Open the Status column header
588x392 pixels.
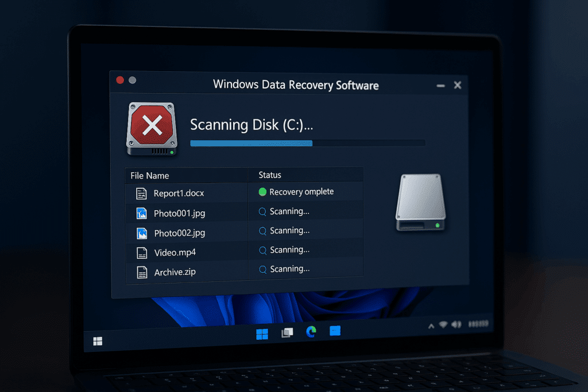point(270,174)
